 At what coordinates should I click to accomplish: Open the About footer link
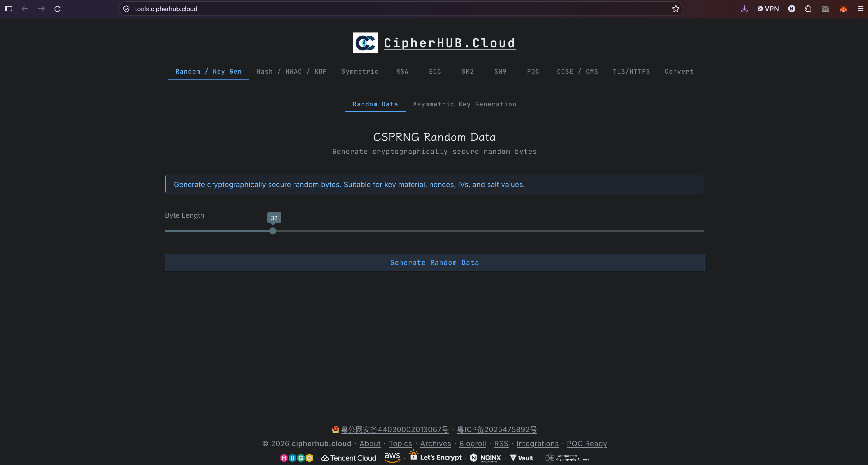click(x=370, y=444)
